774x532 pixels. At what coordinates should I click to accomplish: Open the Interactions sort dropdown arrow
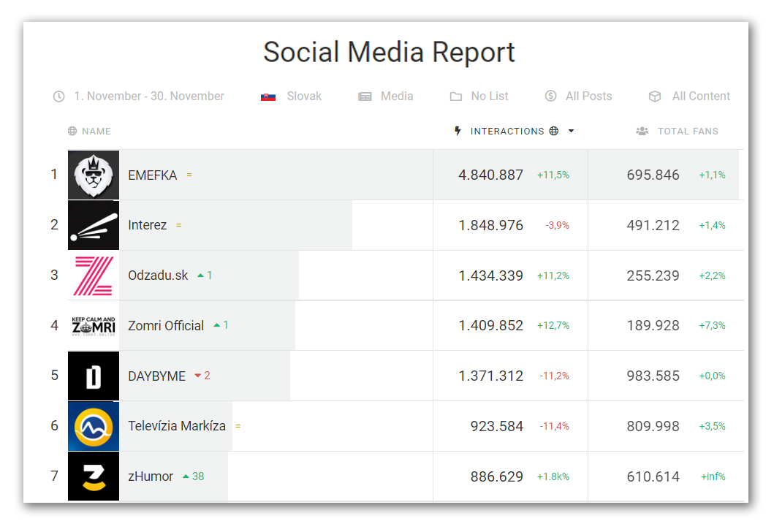click(x=571, y=132)
